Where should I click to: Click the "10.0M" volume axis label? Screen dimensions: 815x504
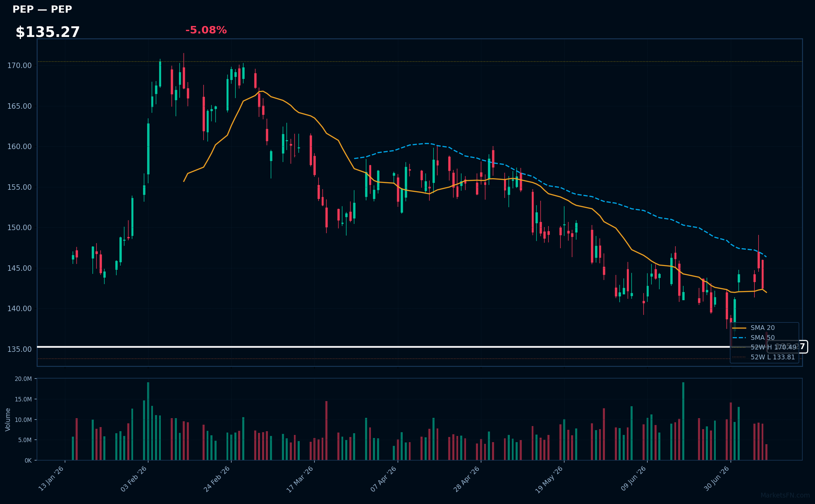(x=23, y=420)
